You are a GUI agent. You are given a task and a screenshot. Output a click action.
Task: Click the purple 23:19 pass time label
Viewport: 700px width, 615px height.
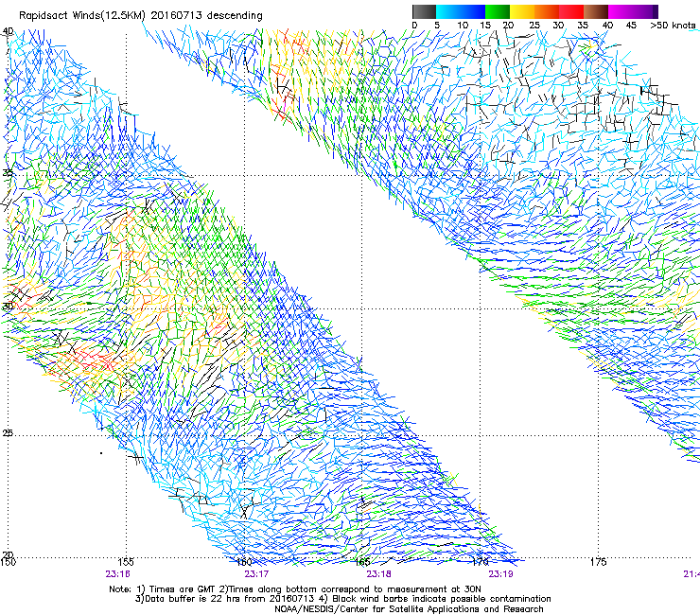tap(500, 574)
